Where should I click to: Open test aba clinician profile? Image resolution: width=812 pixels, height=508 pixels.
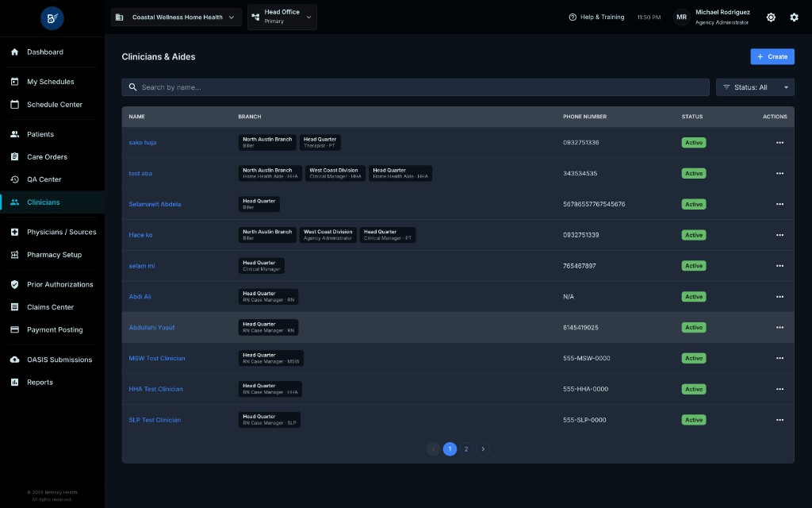(x=140, y=173)
